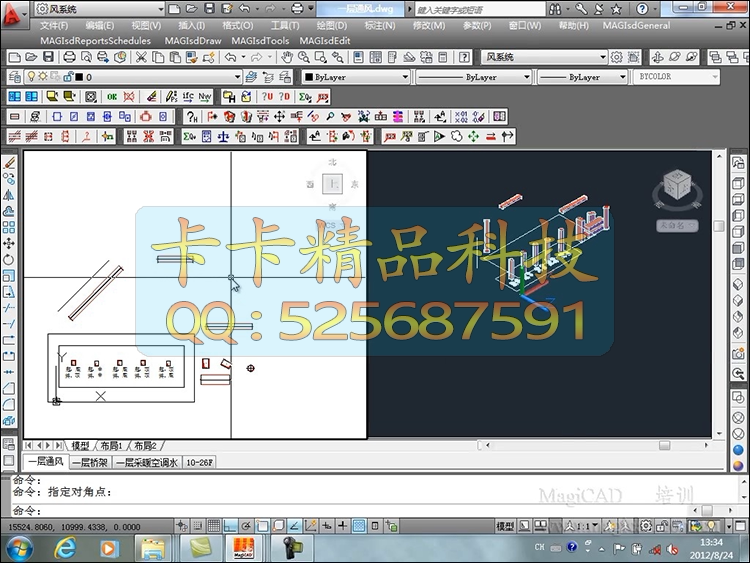
Task: Click the Array tool in left toolbar
Action: coord(9,227)
